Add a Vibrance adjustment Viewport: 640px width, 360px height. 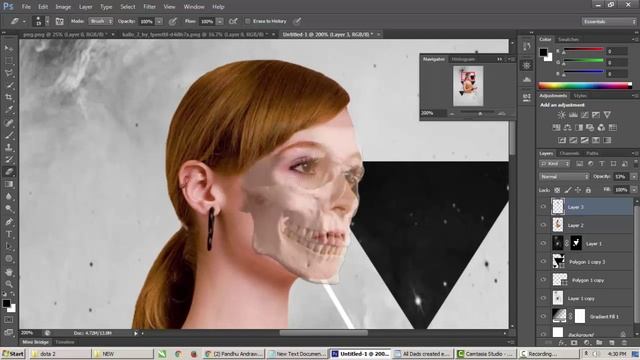click(607, 115)
